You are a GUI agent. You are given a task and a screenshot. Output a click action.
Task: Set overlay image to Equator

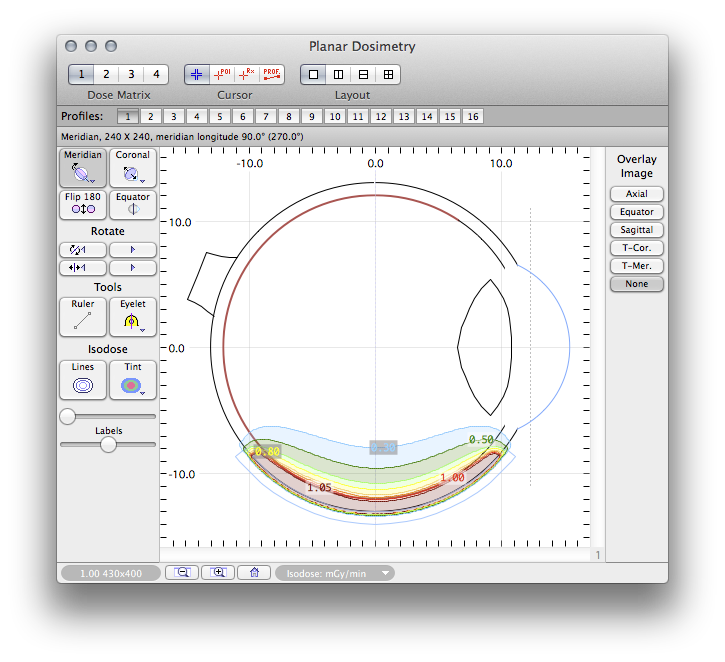tap(637, 212)
